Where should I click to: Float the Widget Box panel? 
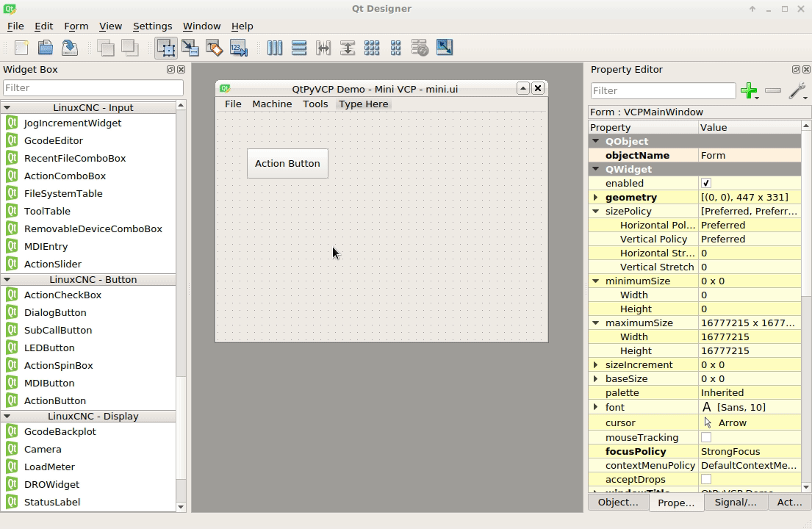pos(170,69)
